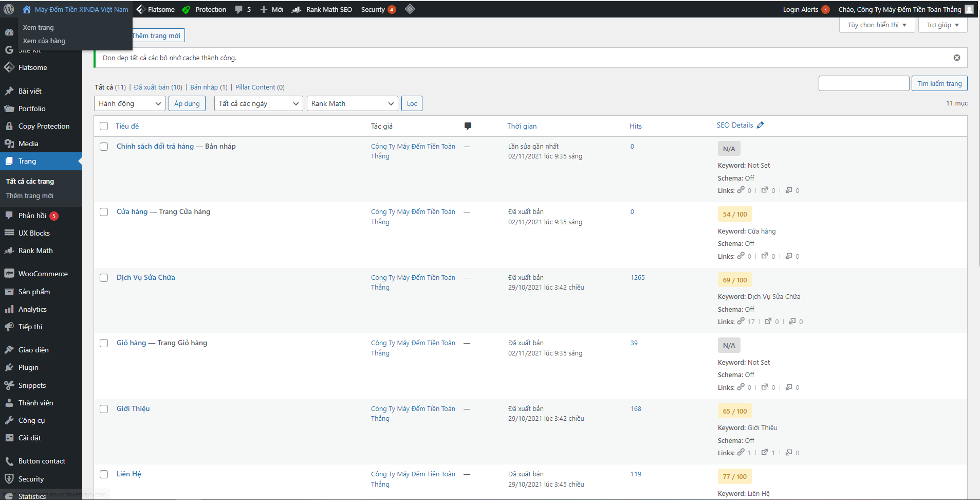Click the Tiếp thị megaphone icon

pos(9,327)
